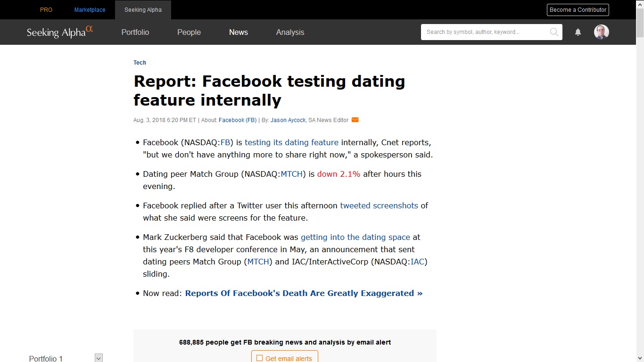Click the IAC ticker link
This screenshot has height=362, width=644.
pos(417,262)
